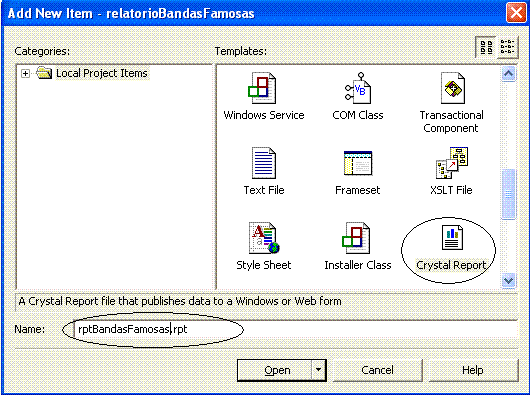The width and height of the screenshot is (530, 395).
Task: Select Local Project Items category
Action: click(101, 73)
